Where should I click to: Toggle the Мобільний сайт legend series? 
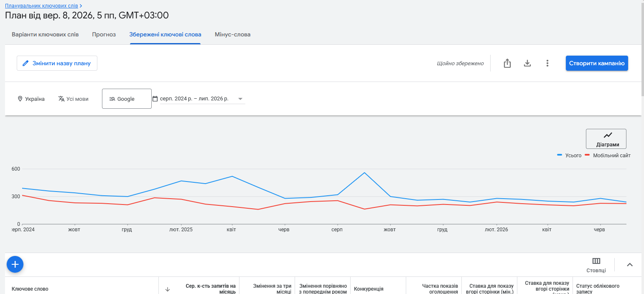coord(608,155)
